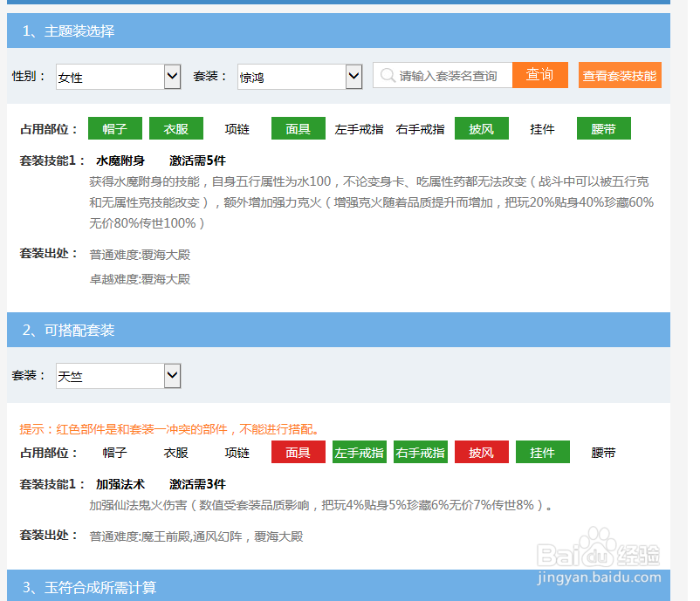
Task: Click the 2、可搭配套装 section header
Action: coord(339,330)
